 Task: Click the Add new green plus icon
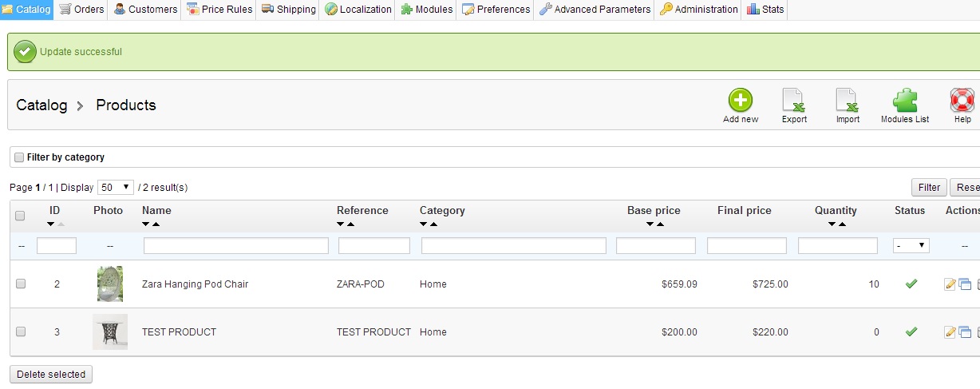tap(741, 100)
